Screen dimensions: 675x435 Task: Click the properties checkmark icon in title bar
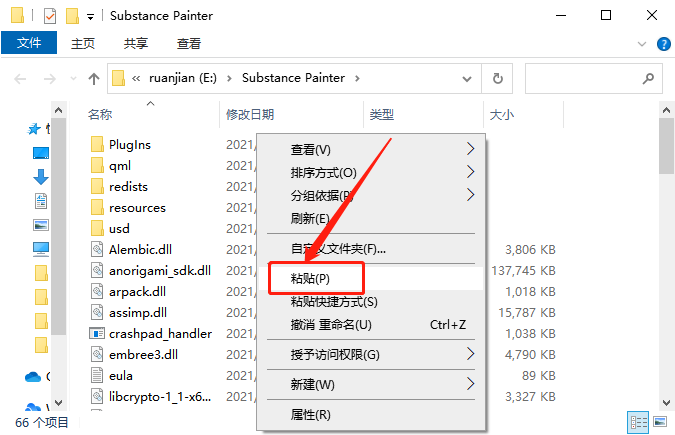50,16
